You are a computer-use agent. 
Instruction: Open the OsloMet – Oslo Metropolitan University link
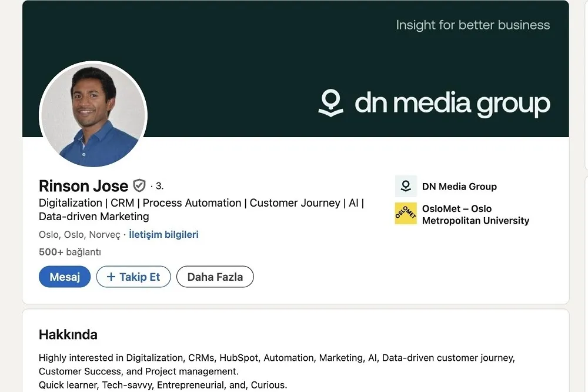tap(476, 214)
